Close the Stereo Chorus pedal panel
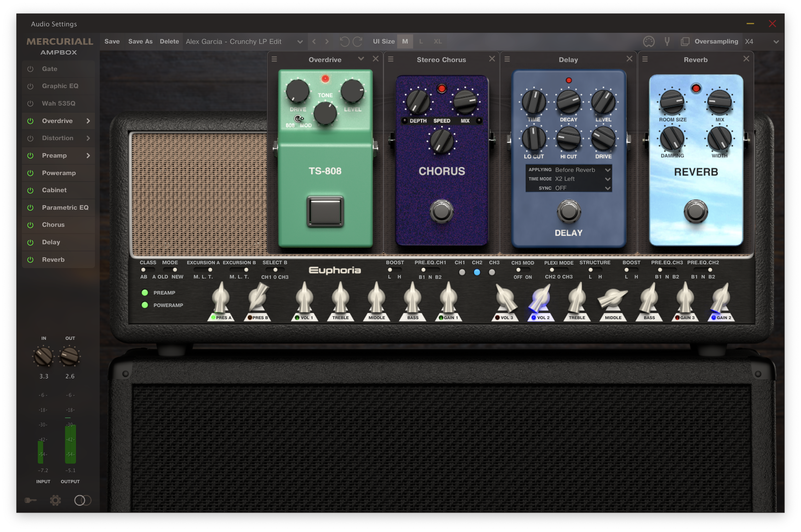This screenshot has width=801, height=532. [x=492, y=59]
